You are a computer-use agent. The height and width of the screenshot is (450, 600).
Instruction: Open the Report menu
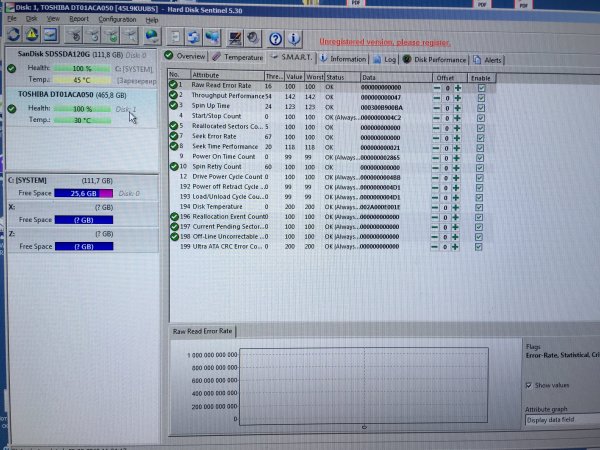click(78, 19)
